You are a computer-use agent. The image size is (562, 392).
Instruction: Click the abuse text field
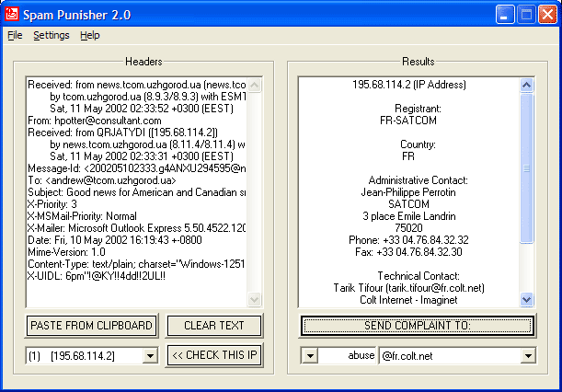347,356
